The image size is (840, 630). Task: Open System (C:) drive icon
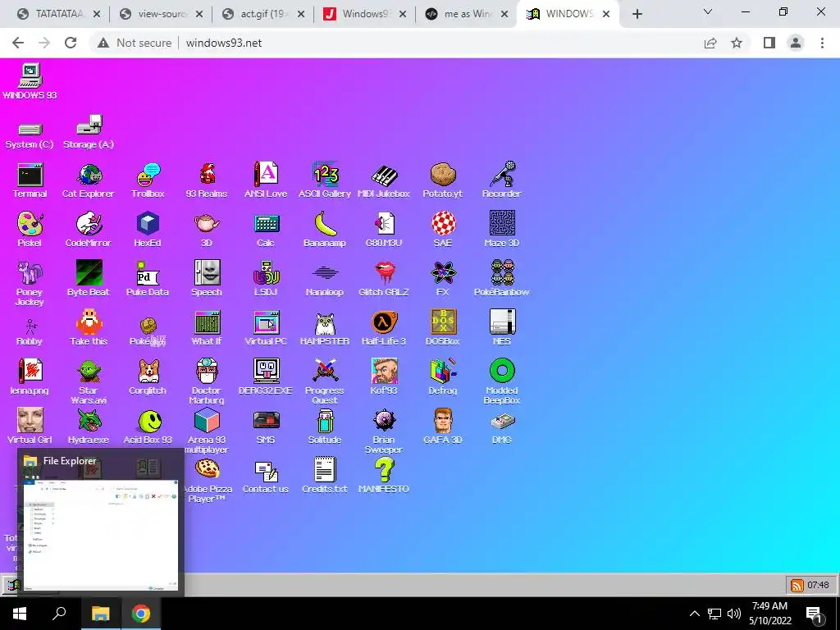point(30,135)
